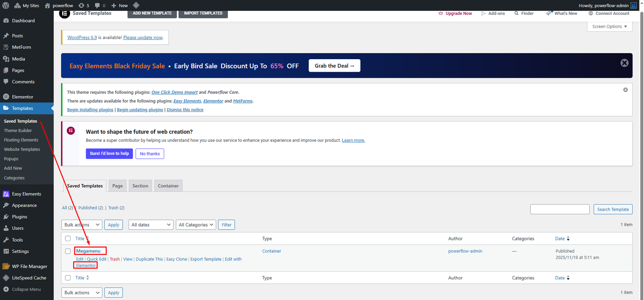The height and width of the screenshot is (300, 644).
Task: Click the comments bubble in admin bar
Action: (99, 6)
